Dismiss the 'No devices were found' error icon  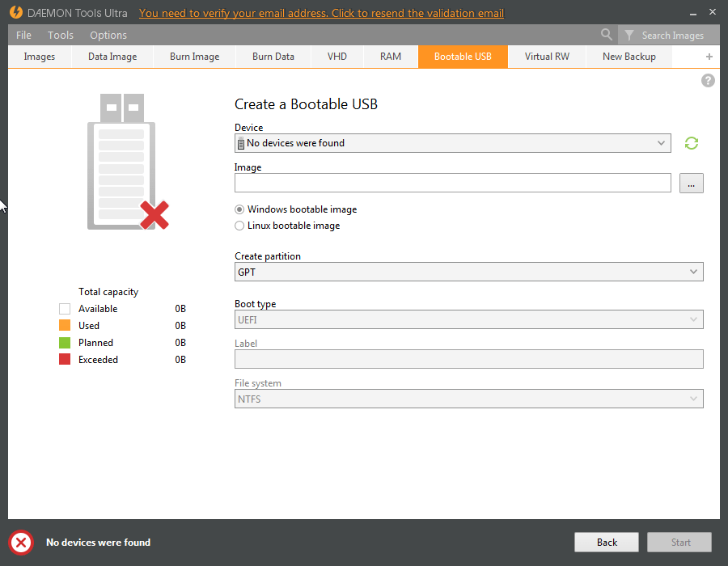20,543
